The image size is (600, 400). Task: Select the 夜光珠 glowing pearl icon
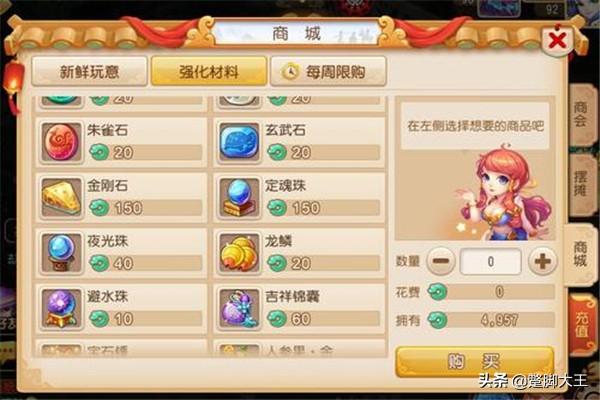(x=62, y=253)
